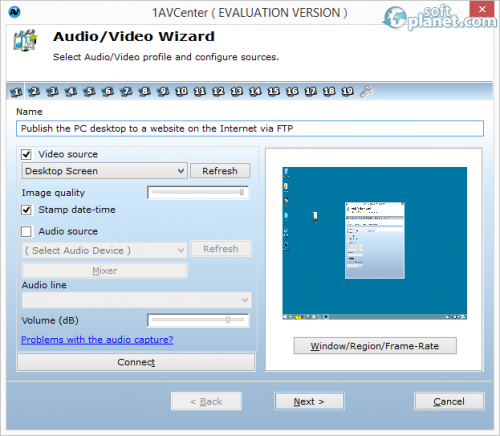Click the Back button
This screenshot has width=500, height=436.
206,401
